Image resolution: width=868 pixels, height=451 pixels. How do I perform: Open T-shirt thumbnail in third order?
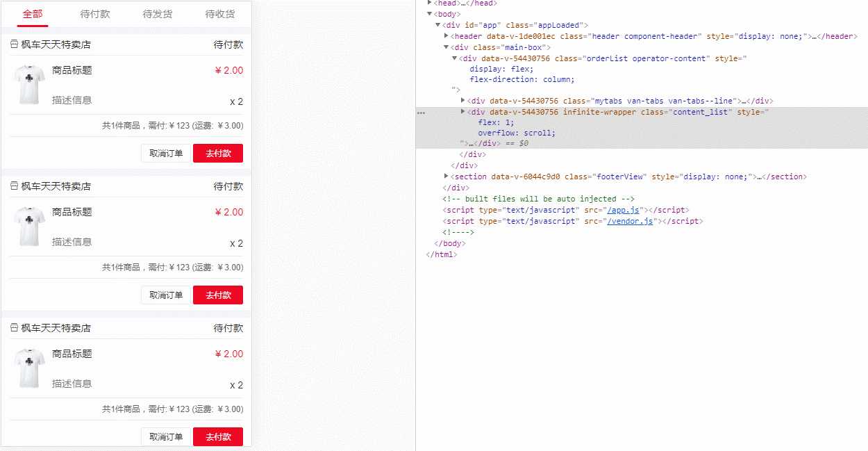(x=29, y=368)
